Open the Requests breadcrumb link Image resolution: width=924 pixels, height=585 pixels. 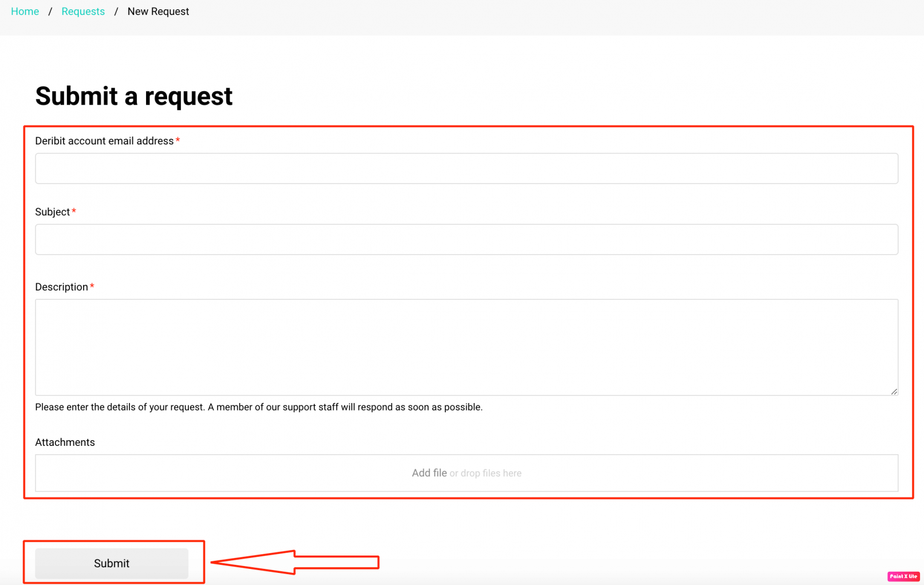[x=83, y=12]
